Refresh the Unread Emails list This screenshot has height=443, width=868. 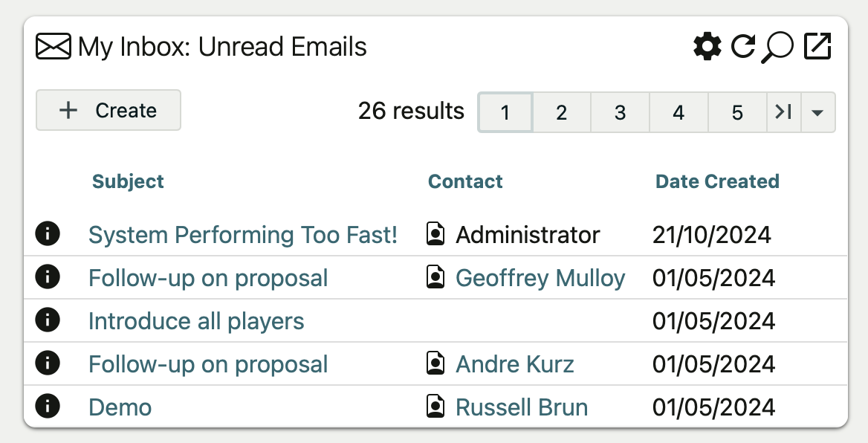click(x=742, y=47)
